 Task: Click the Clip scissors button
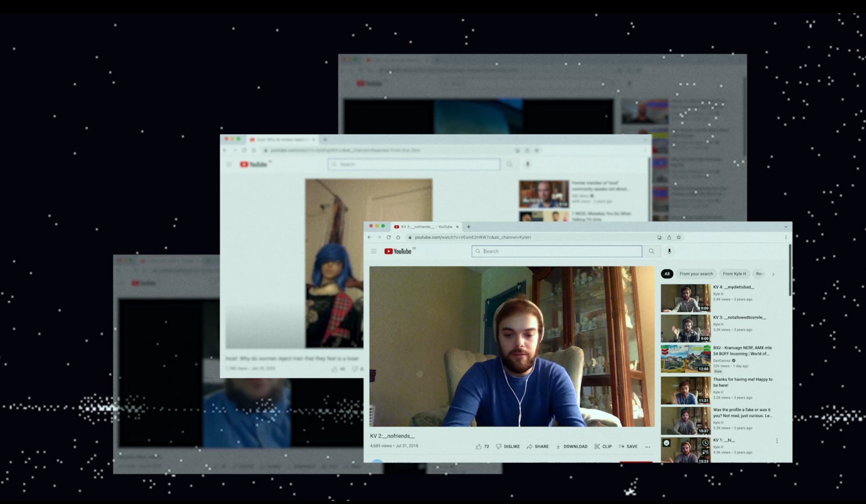coord(603,446)
